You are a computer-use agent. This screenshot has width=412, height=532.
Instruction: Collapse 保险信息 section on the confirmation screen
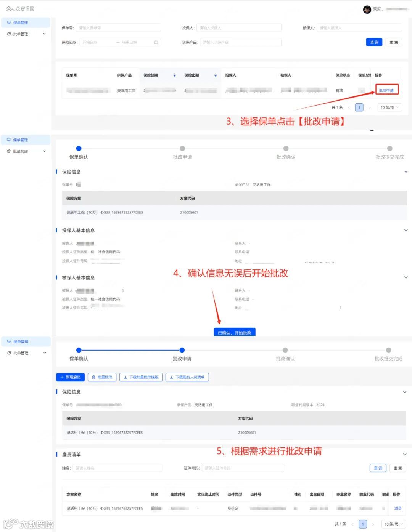coord(406,172)
